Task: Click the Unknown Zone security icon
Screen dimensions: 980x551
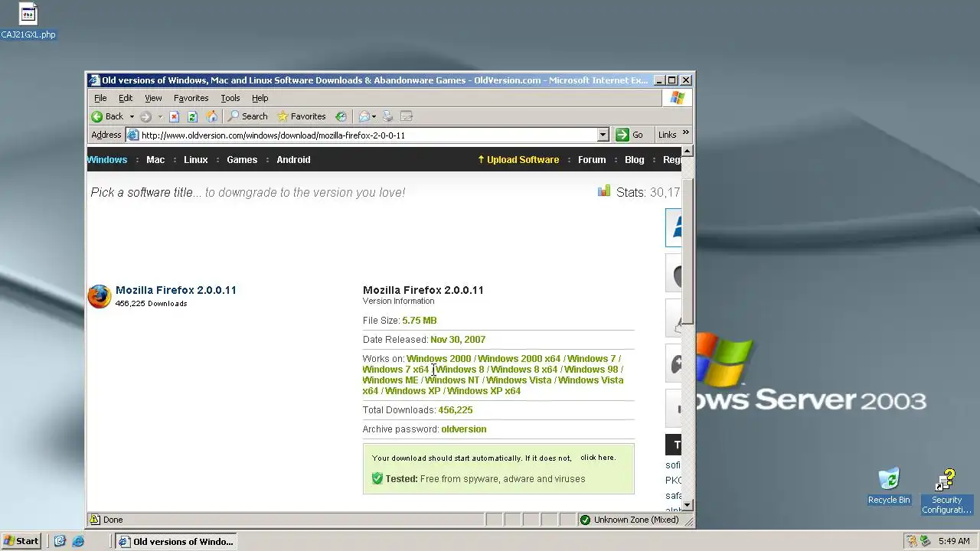Action: (x=586, y=520)
